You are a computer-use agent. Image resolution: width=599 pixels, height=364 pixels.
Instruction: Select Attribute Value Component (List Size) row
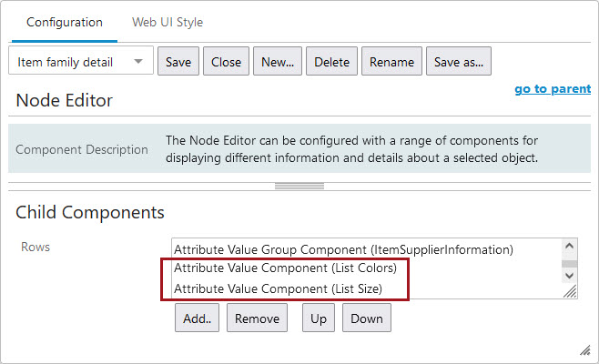(x=278, y=289)
